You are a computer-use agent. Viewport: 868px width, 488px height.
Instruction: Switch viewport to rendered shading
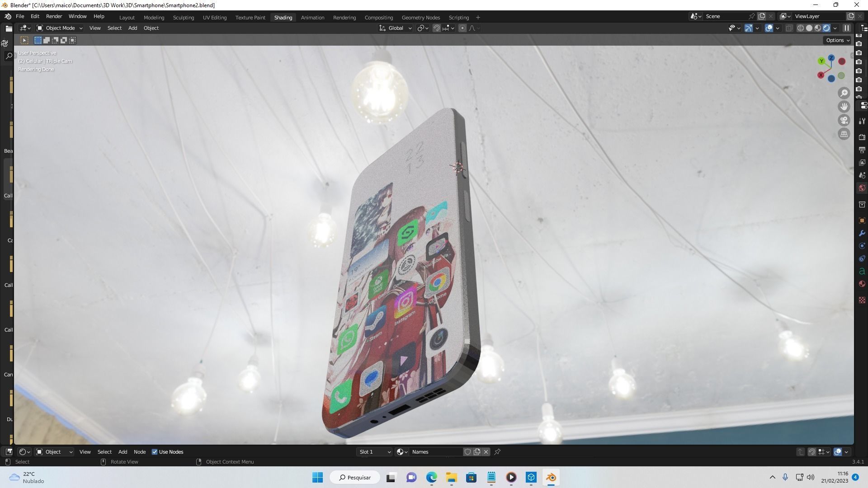click(826, 28)
